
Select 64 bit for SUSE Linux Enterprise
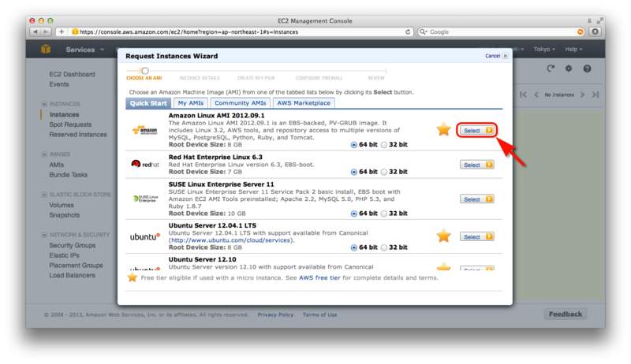coord(353,214)
